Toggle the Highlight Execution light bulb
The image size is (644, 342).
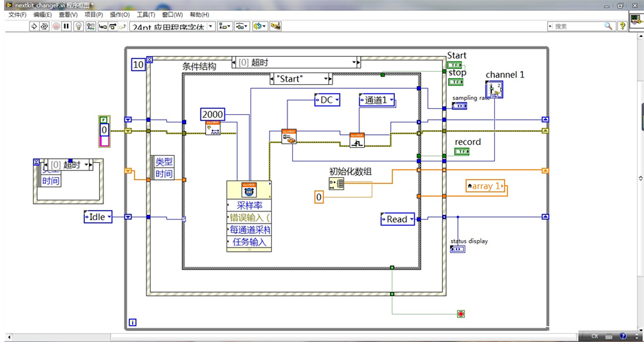click(78, 27)
